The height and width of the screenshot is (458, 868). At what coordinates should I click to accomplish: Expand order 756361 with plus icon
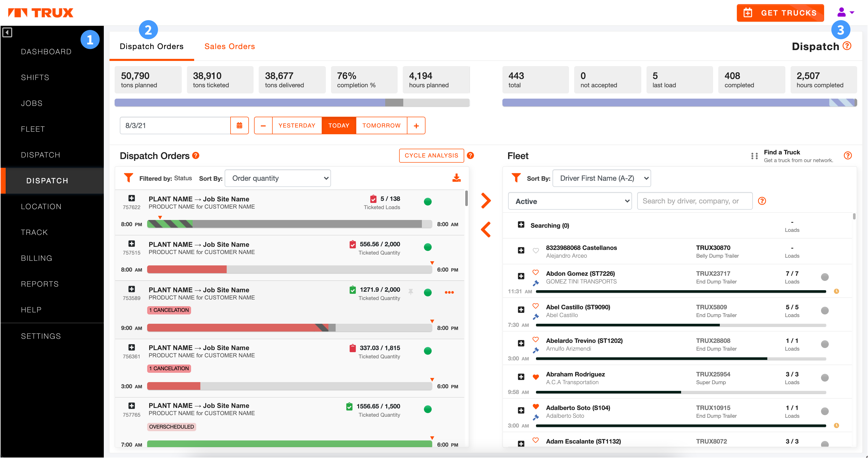tap(132, 347)
